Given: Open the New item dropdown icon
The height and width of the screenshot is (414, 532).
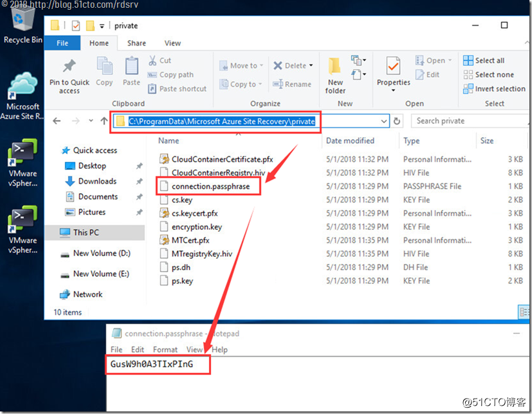Looking at the screenshot, I should [358, 60].
